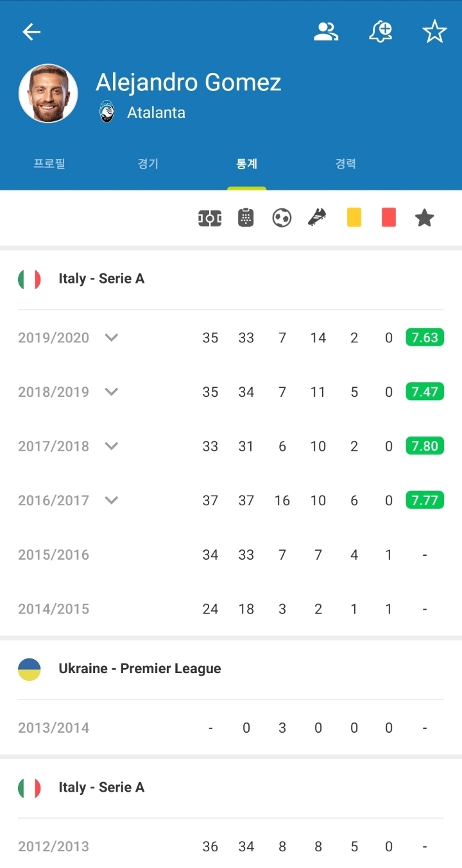Tap the boot assists column icon
Image resolution: width=462 pixels, height=868 pixels.
tap(317, 218)
